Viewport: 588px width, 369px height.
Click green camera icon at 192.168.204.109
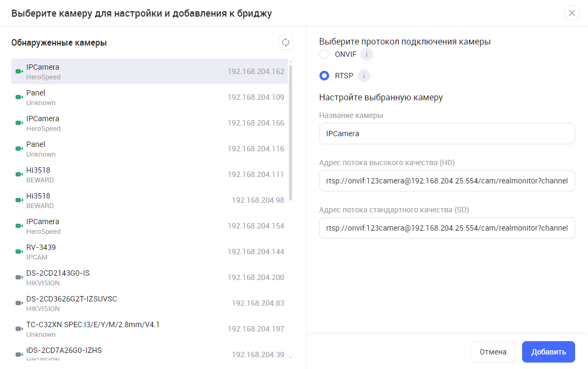(19, 98)
